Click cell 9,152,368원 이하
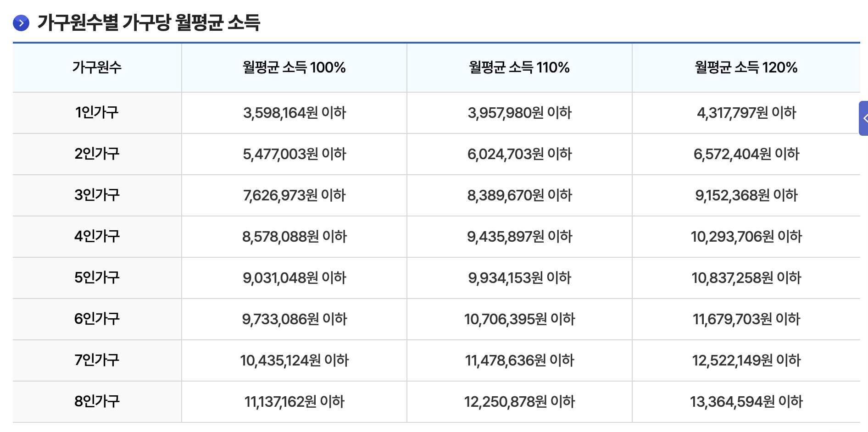This screenshot has width=868, height=432. [746, 195]
